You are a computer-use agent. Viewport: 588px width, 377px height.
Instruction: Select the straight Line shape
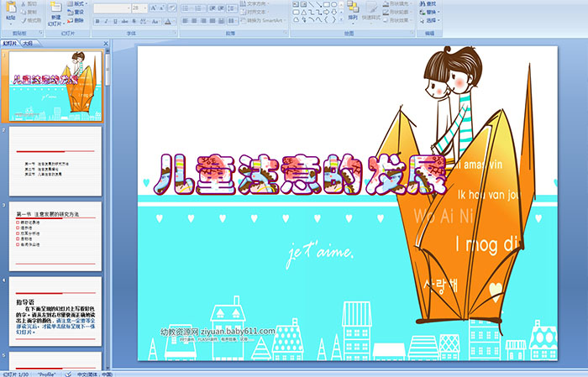312,4
